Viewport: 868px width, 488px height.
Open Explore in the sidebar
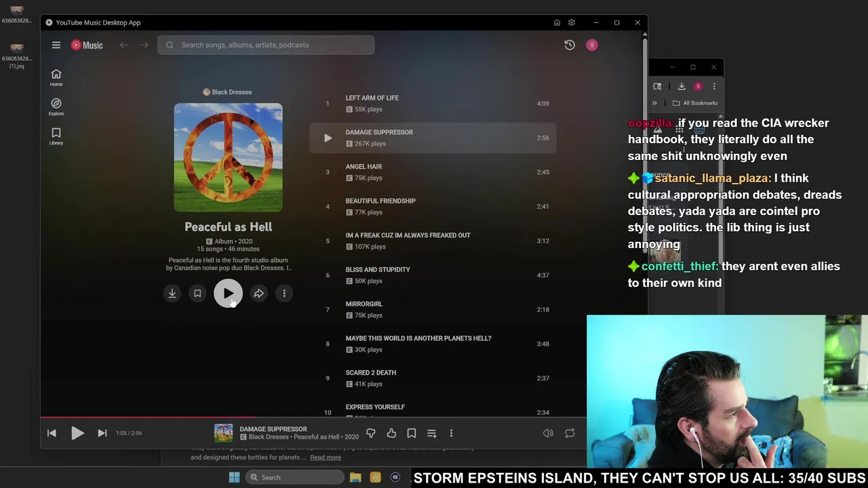click(56, 106)
